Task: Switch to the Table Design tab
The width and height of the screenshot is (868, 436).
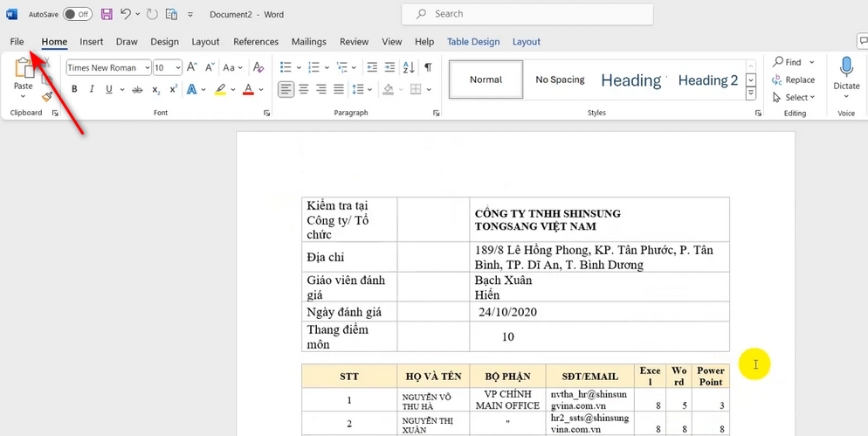Action: [x=473, y=41]
